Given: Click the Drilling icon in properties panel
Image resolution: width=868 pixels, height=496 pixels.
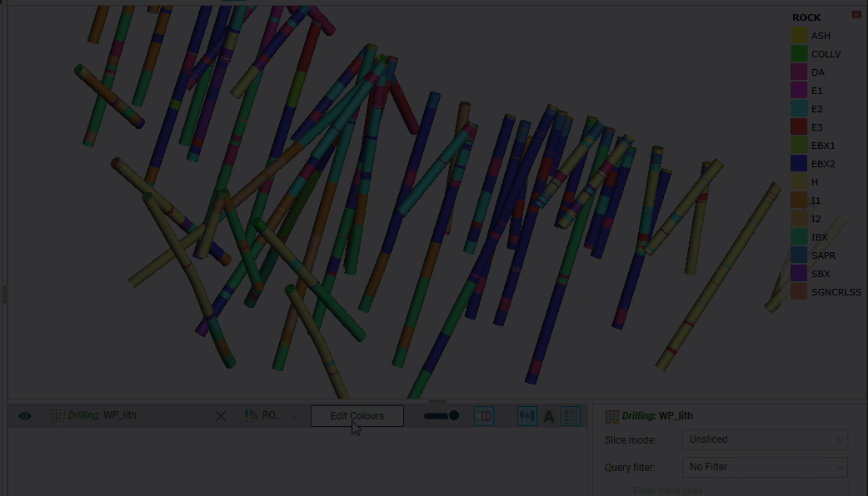Looking at the screenshot, I should [611, 416].
